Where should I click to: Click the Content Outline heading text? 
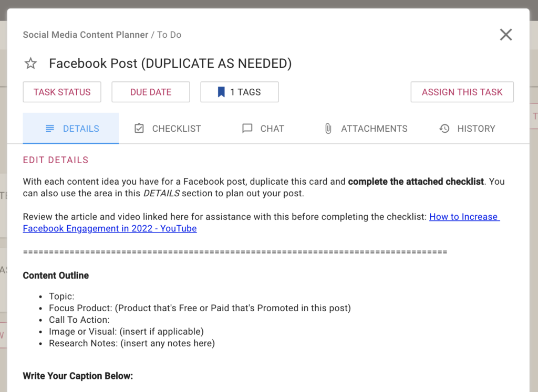tap(56, 276)
